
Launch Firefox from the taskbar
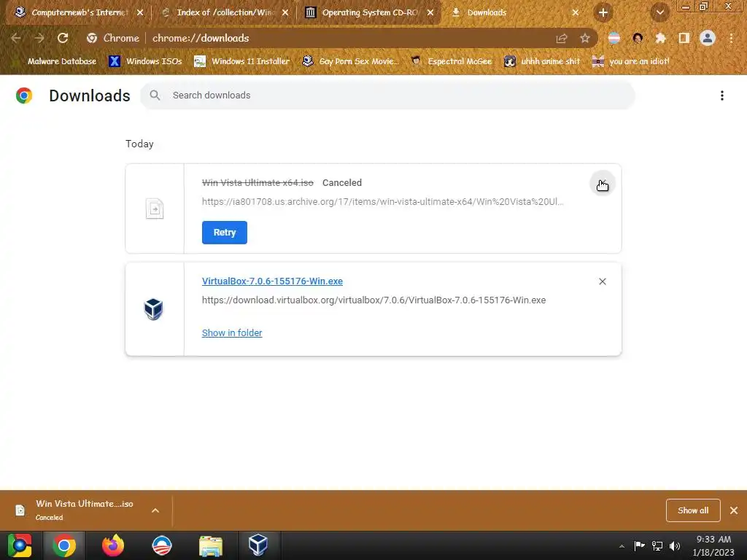tap(113, 545)
